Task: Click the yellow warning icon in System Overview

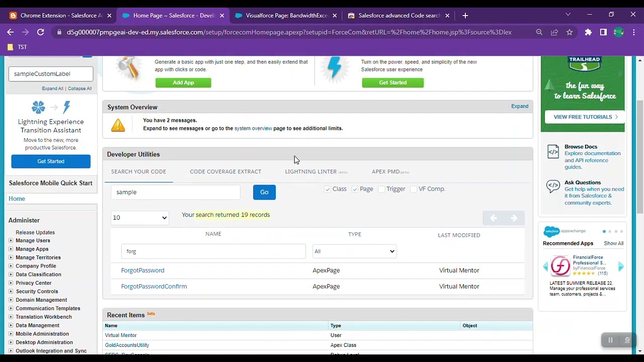Action: 118,125
